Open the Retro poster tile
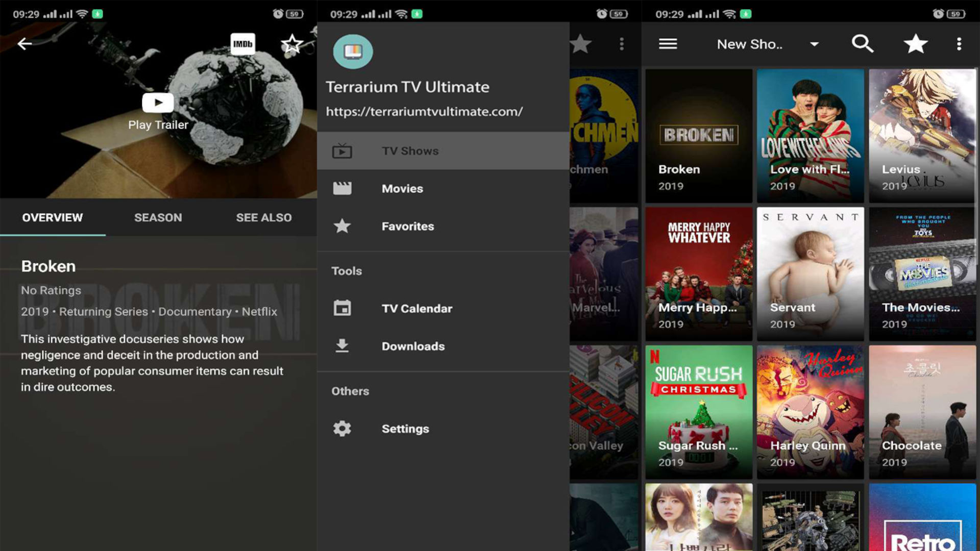Viewport: 980px width, 551px height. pos(922,517)
